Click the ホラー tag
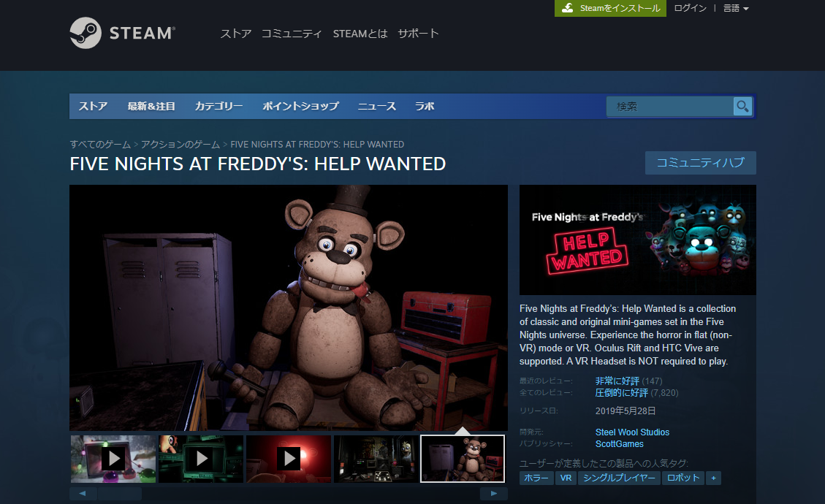 click(536, 478)
